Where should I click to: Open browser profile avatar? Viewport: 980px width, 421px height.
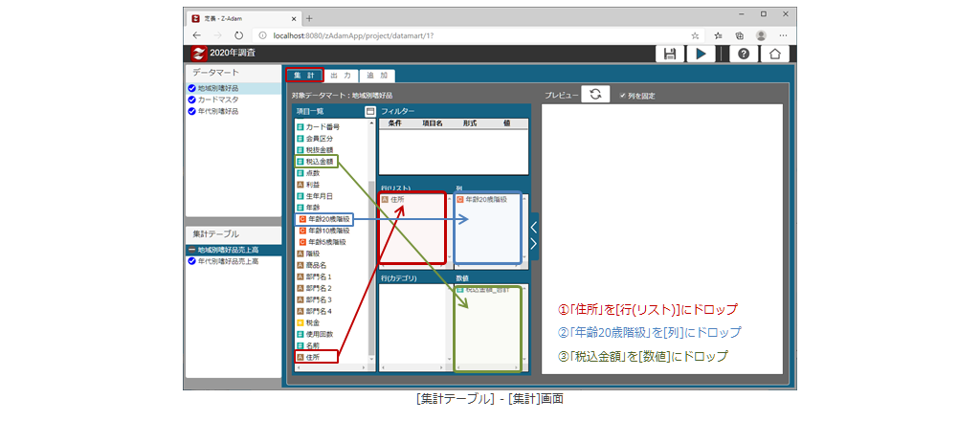[x=761, y=35]
